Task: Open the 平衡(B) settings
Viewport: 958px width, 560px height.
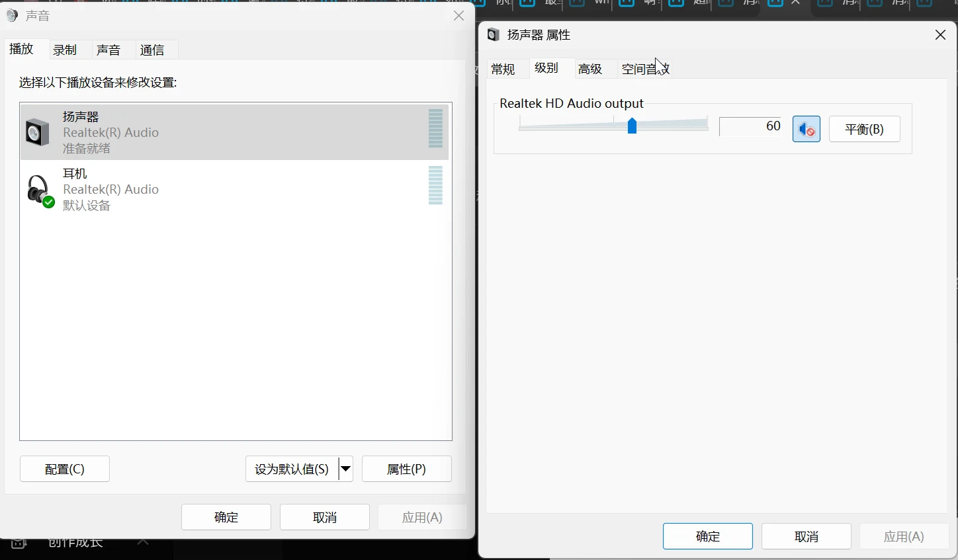Action: (864, 129)
